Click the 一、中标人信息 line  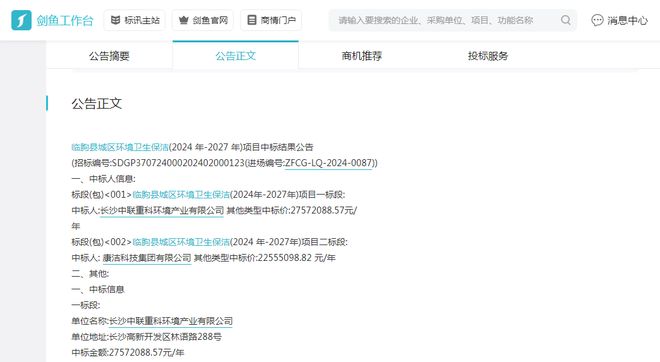click(104, 179)
